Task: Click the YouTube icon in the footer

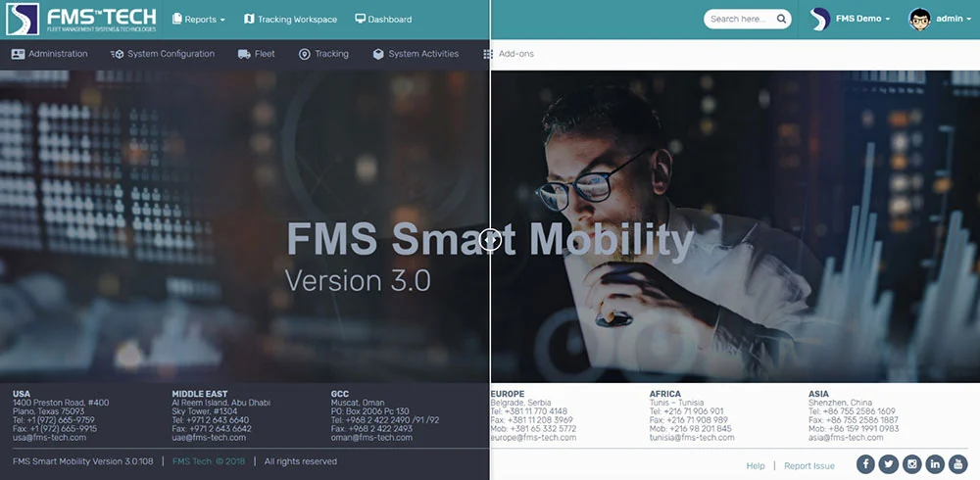Action: pyautogui.click(x=957, y=464)
